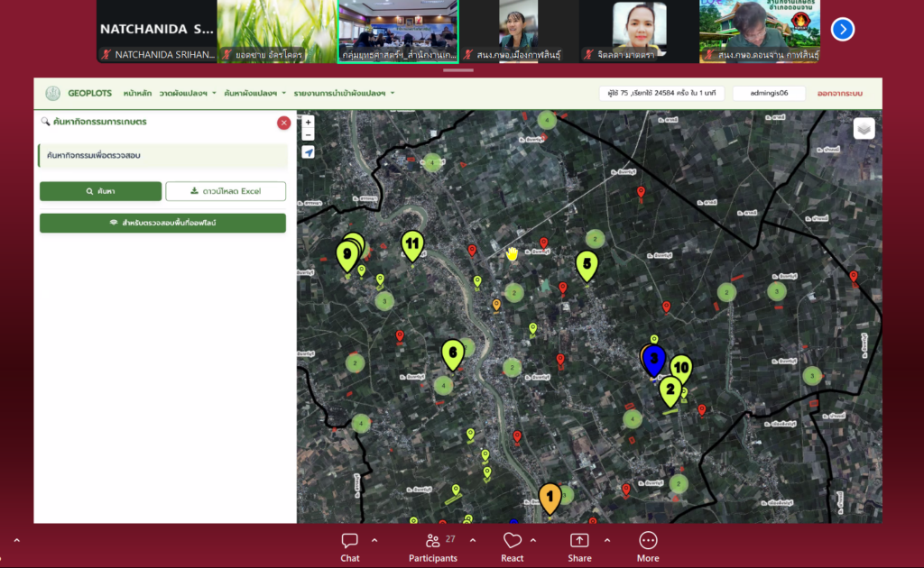Click the admingis06 user field
Image resolution: width=924 pixels, height=568 pixels.
tap(769, 93)
